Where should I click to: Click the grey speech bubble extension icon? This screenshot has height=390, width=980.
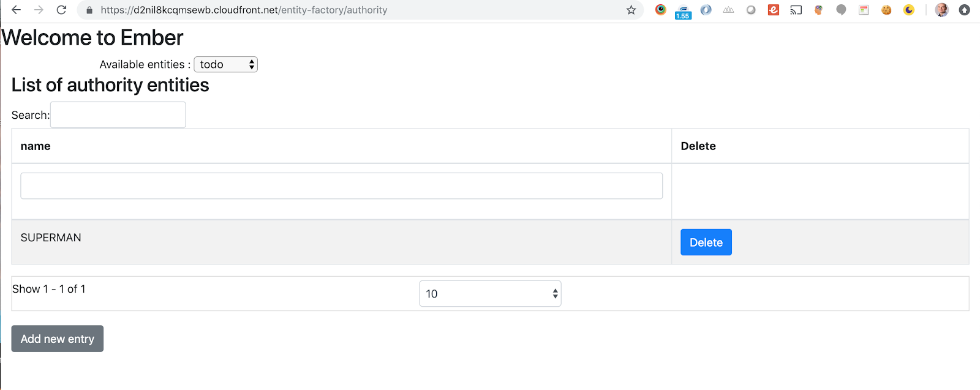click(x=841, y=10)
